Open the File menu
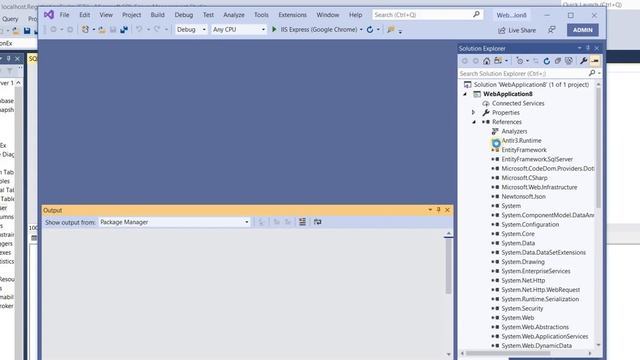Viewport: 640px width, 360px height. coord(64,15)
